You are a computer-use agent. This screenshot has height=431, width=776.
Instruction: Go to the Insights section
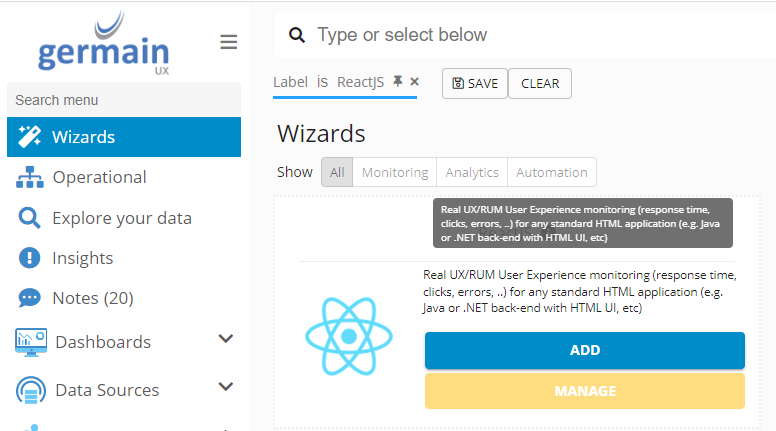[82, 258]
